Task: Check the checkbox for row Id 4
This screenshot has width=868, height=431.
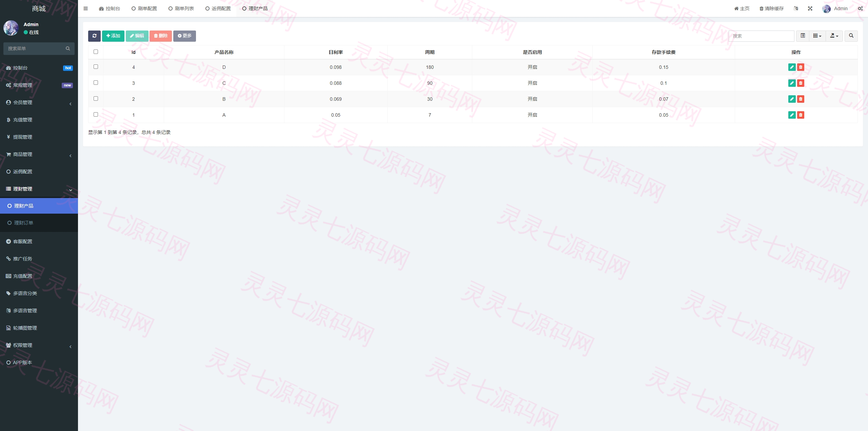Action: [96, 67]
